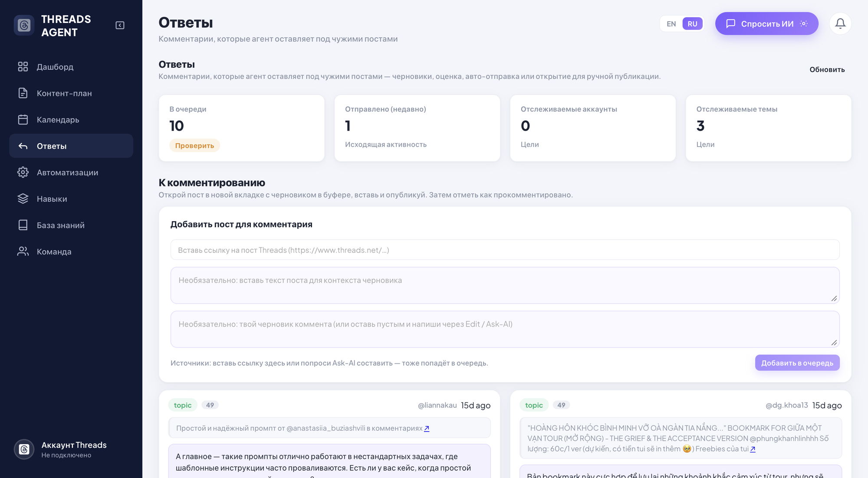The width and height of the screenshot is (868, 478).
Task: Open Контент-план menu item
Action: point(71,93)
